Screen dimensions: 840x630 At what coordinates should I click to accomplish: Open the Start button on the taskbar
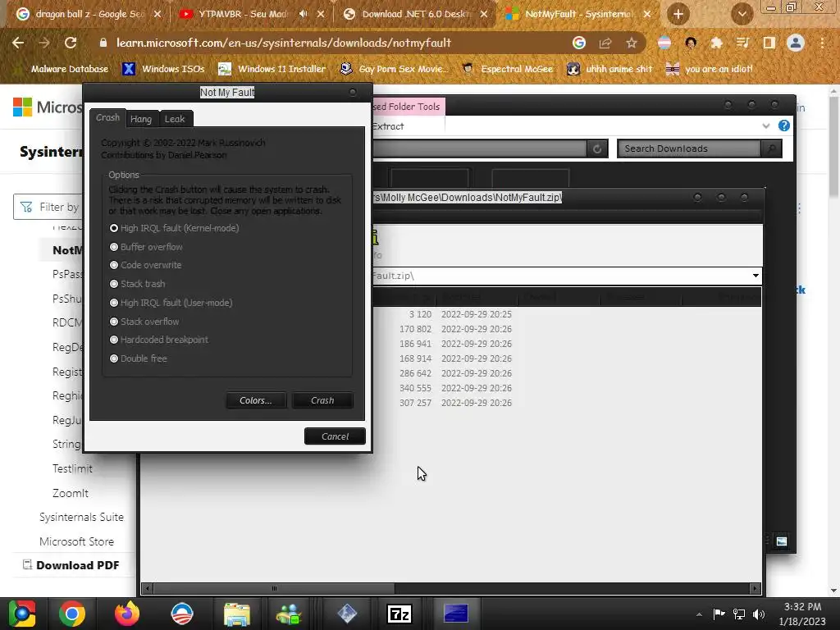(x=22, y=614)
